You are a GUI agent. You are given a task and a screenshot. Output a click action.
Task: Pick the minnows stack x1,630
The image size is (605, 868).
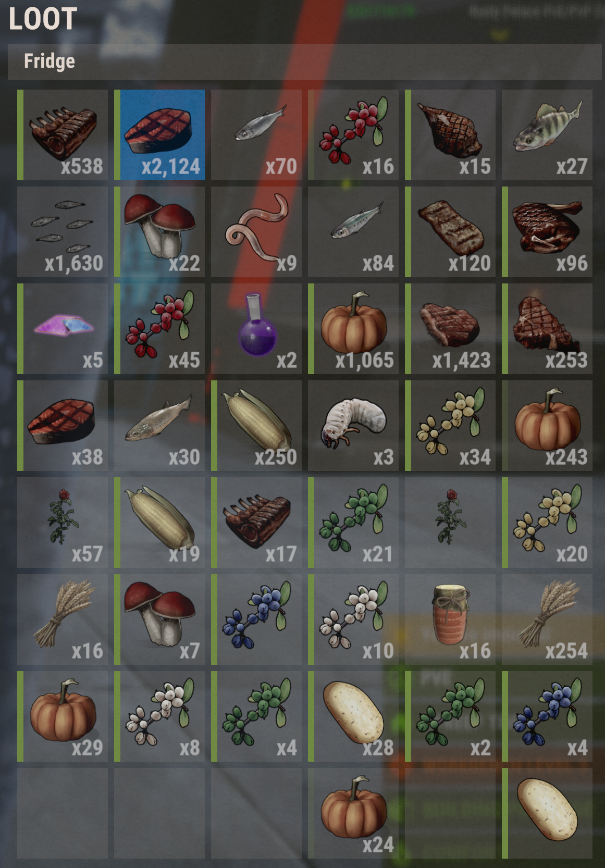[63, 232]
